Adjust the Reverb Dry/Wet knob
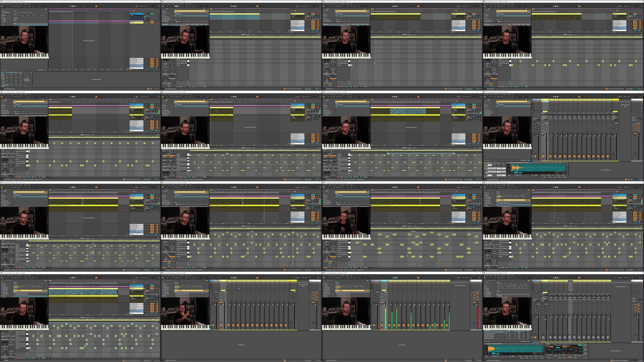Image resolution: width=644 pixels, height=362 pixels. point(585,357)
